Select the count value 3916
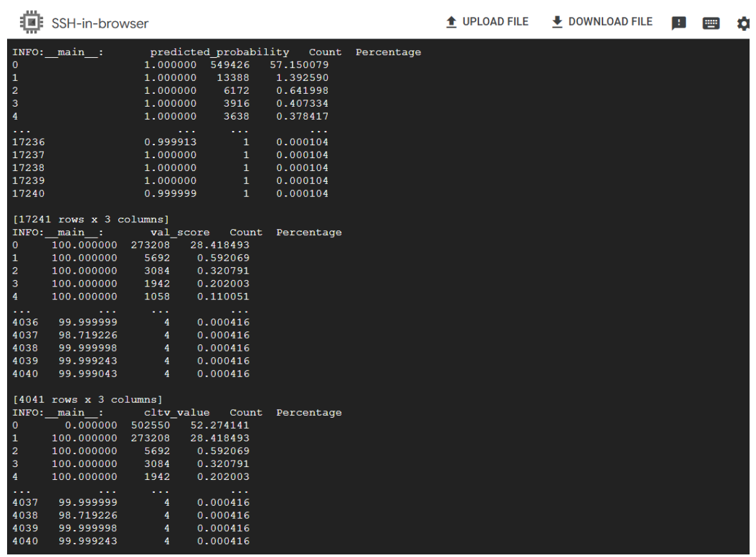Image resolution: width=756 pixels, height=557 pixels. point(237,103)
